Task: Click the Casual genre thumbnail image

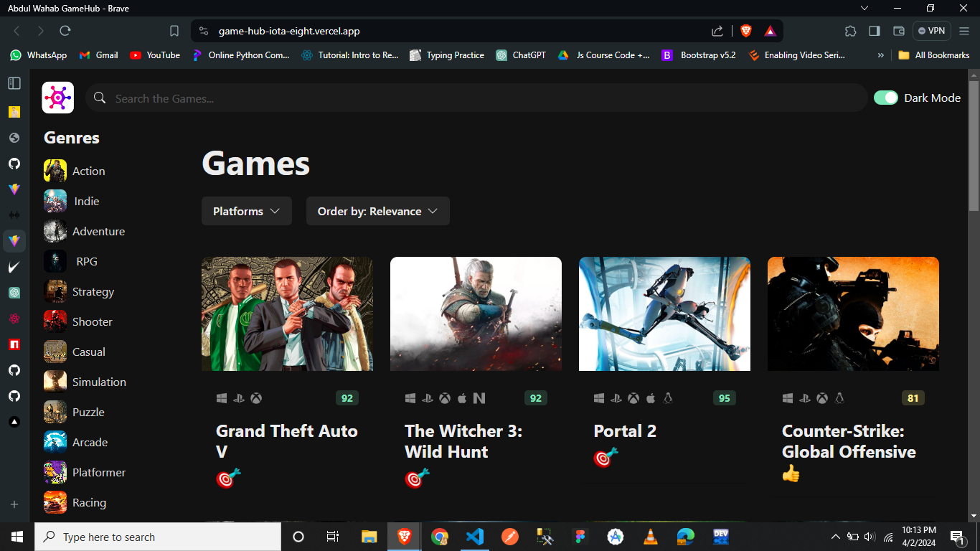Action: 55,352
